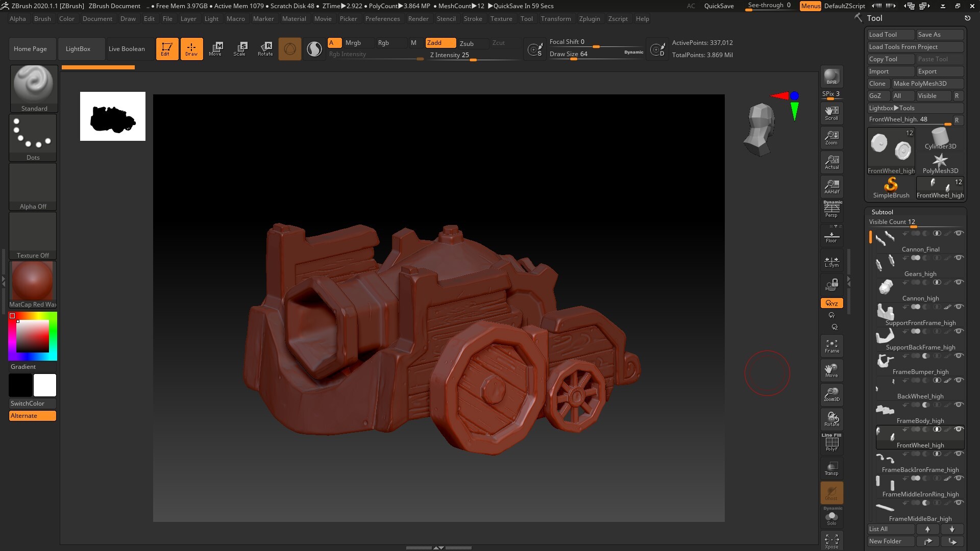980x551 pixels.
Task: Open the Stroke menu
Action: pos(473,19)
